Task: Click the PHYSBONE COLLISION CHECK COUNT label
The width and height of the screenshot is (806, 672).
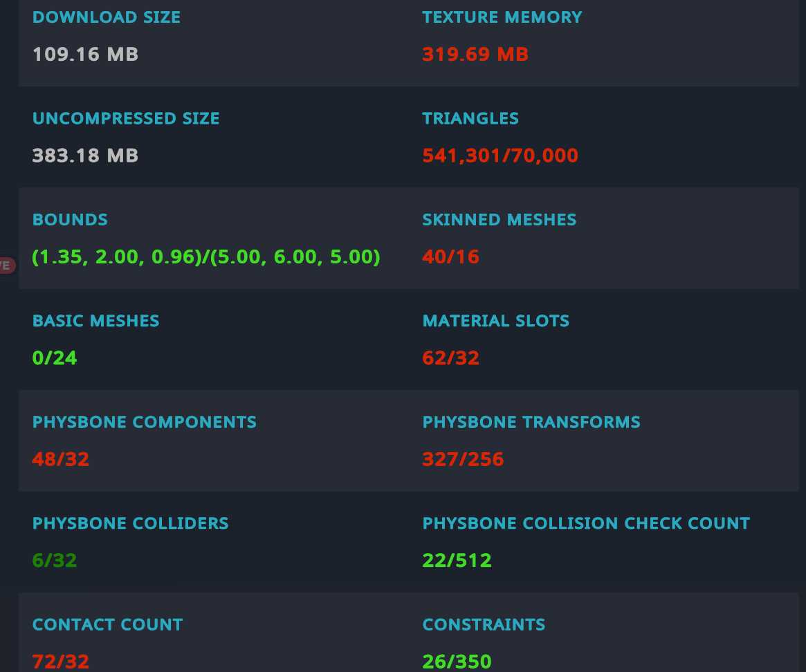Action: [x=586, y=523]
